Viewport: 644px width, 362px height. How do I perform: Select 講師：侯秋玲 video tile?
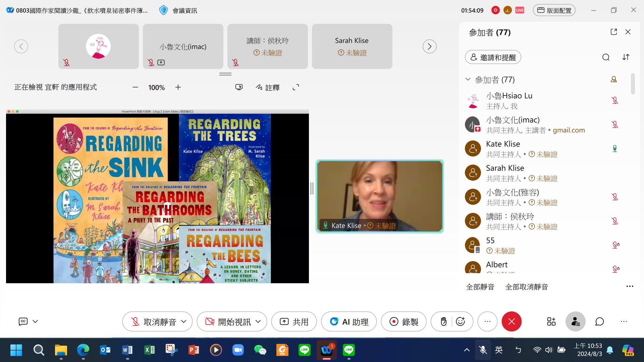click(268, 46)
